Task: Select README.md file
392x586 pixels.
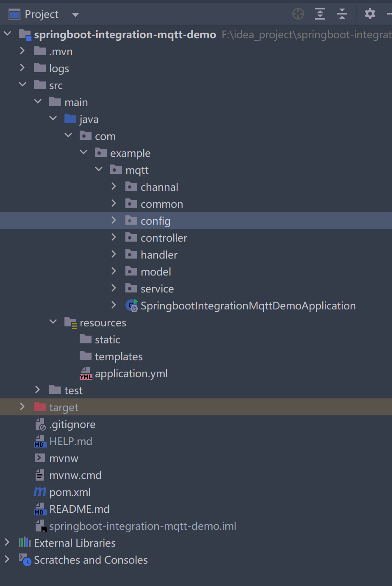Action: pyautogui.click(x=79, y=509)
